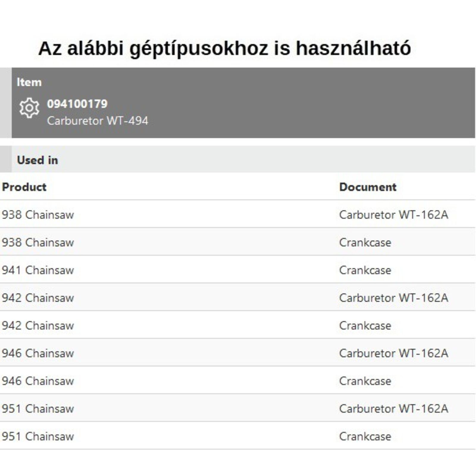Click the heading Az alábbi géptípusokhoz is használható

(225, 48)
